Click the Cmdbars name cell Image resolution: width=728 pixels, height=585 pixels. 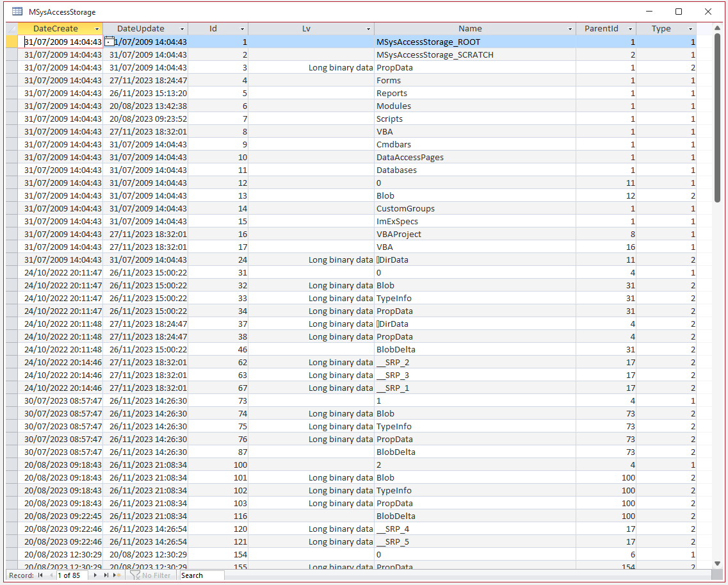tap(475, 145)
